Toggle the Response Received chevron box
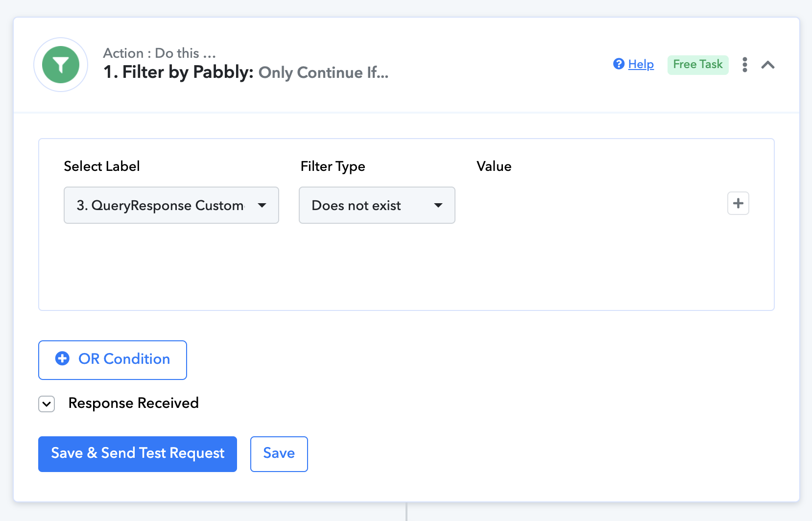The image size is (812, 521). coord(47,404)
